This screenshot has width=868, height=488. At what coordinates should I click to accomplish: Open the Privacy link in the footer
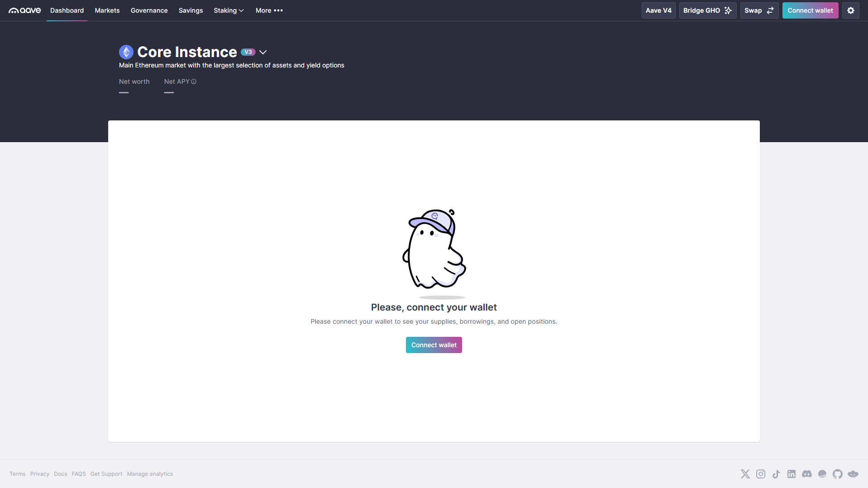[40, 474]
